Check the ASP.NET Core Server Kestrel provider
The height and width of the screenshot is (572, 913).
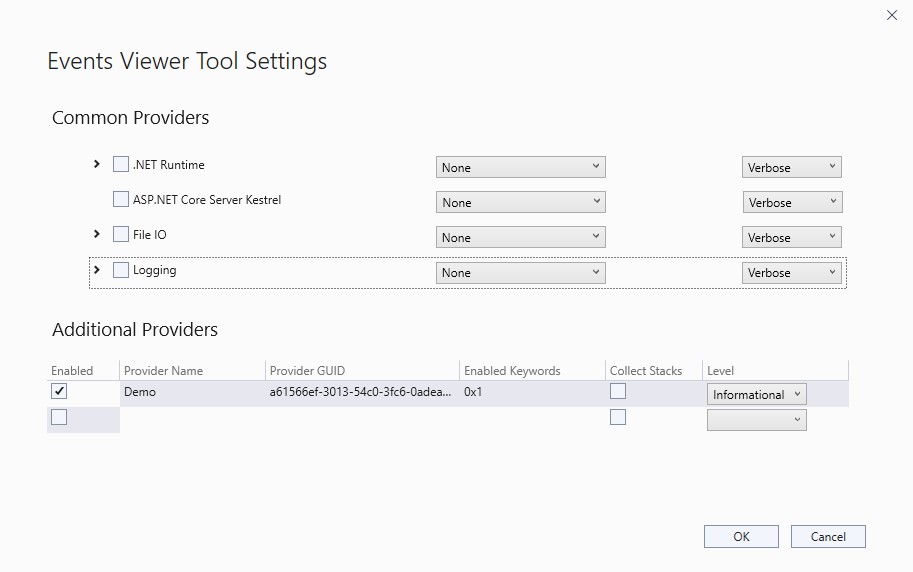pyautogui.click(x=121, y=199)
